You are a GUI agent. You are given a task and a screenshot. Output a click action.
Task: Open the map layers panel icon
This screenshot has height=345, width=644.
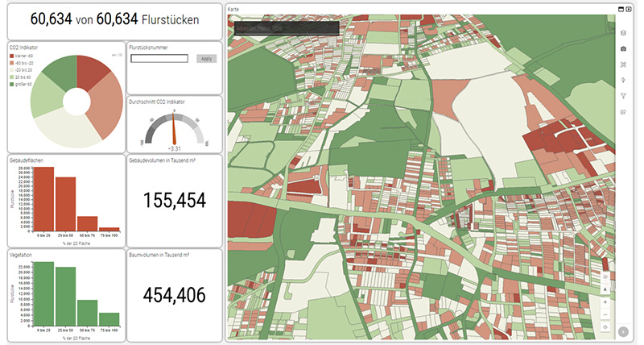click(623, 33)
